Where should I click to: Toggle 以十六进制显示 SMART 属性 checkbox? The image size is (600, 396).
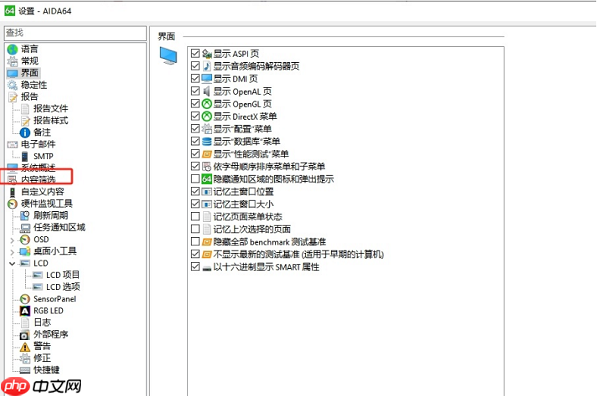pyautogui.click(x=195, y=267)
